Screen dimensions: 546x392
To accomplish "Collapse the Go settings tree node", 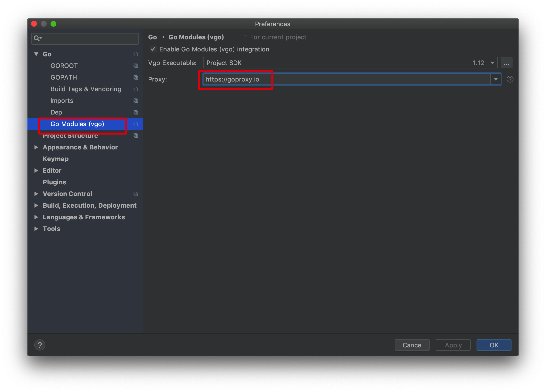I will click(x=36, y=54).
